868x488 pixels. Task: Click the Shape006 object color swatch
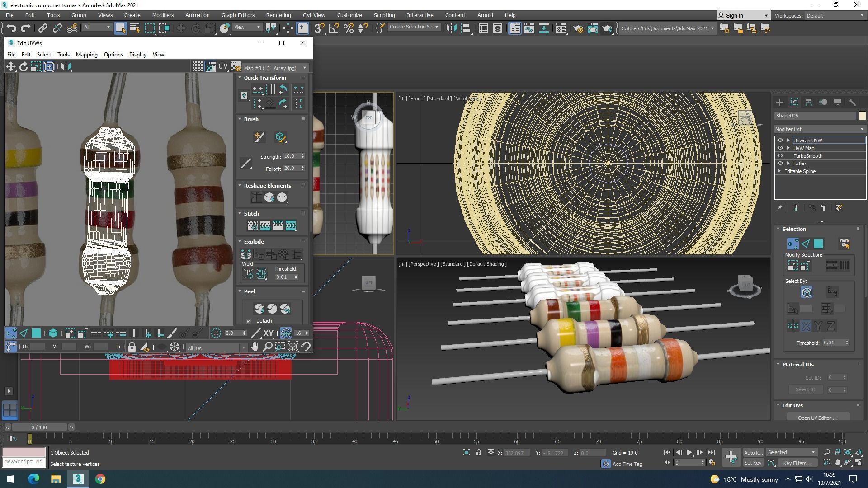[862, 116]
